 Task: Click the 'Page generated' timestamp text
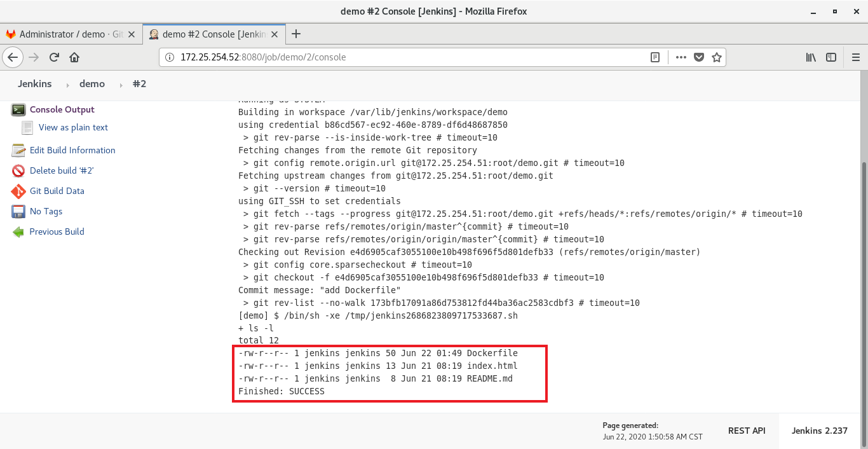tap(653, 431)
